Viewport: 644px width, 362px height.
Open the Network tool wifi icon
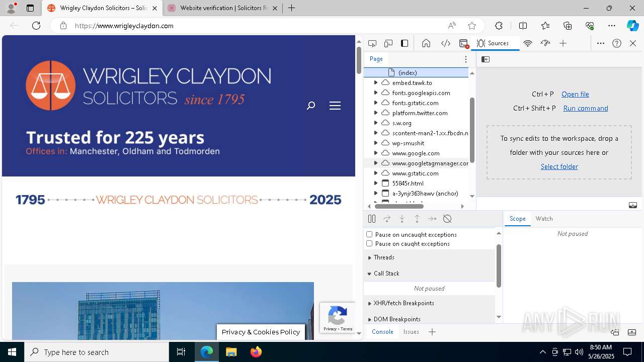[x=528, y=43]
